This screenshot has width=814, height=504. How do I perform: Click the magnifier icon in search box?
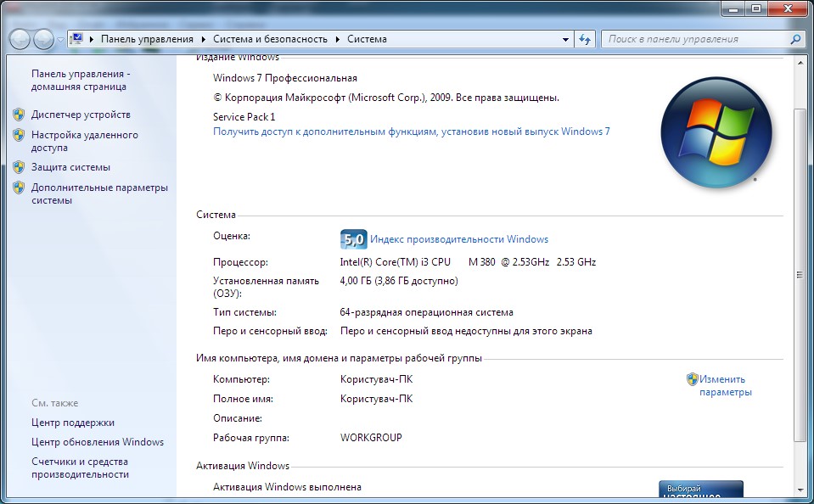click(x=795, y=39)
